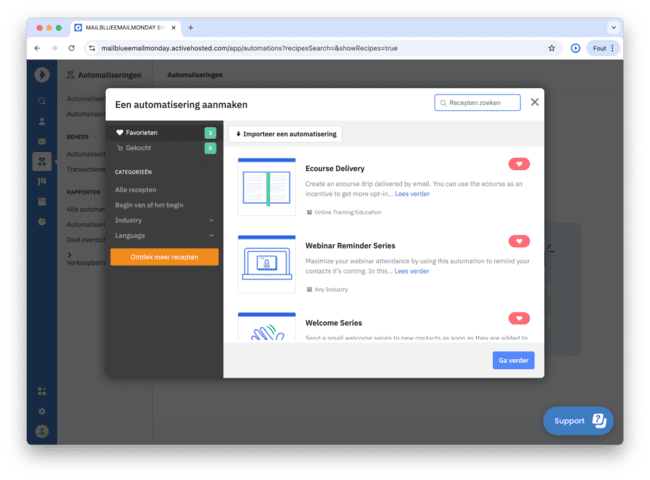Open the tab list dropdown arrow
Image resolution: width=650 pixels, height=480 pixels.
point(614,28)
